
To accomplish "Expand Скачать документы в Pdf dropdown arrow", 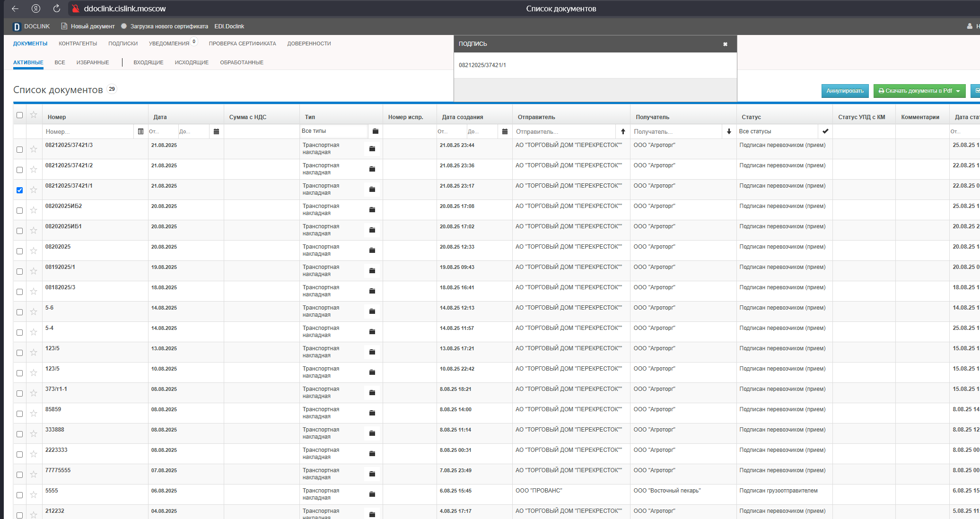I will (x=958, y=91).
